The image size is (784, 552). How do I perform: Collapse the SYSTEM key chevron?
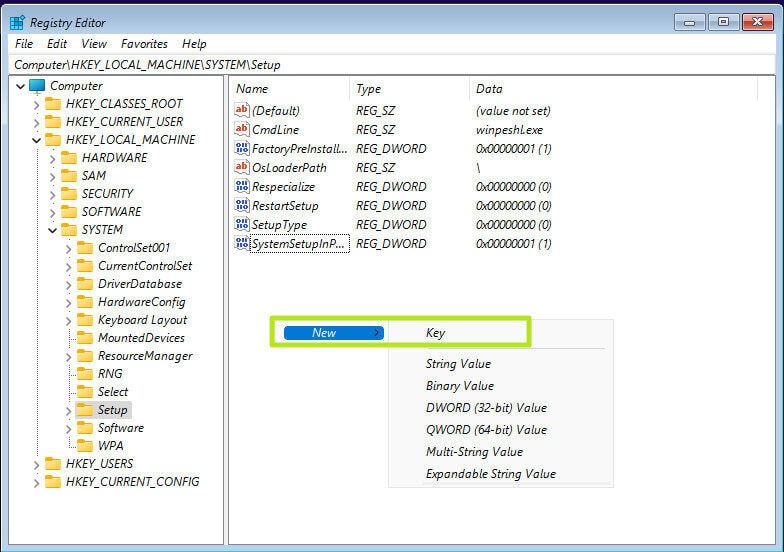point(53,230)
